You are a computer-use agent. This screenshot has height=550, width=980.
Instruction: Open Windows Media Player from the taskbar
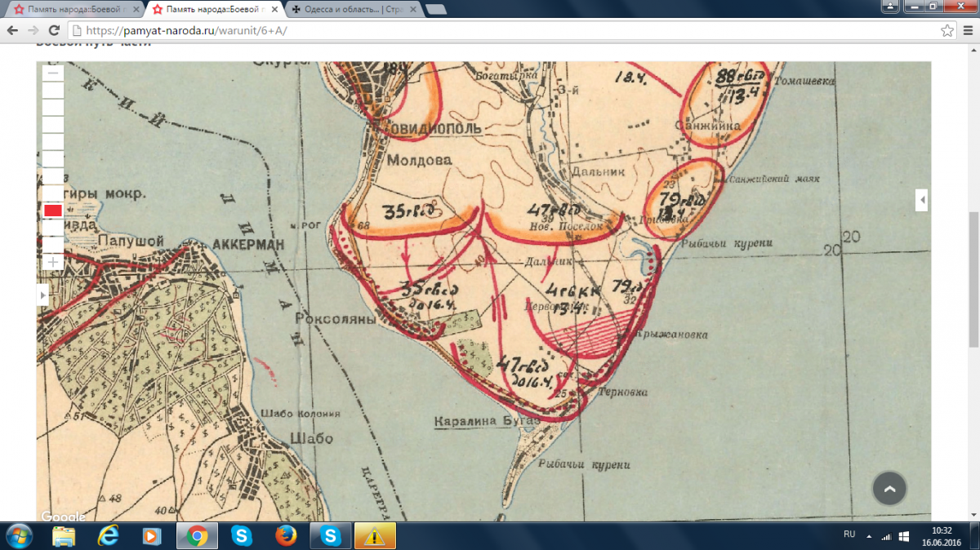coord(152,535)
